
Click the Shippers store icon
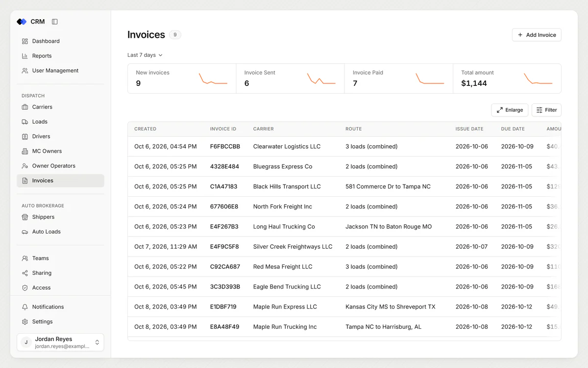click(x=25, y=217)
